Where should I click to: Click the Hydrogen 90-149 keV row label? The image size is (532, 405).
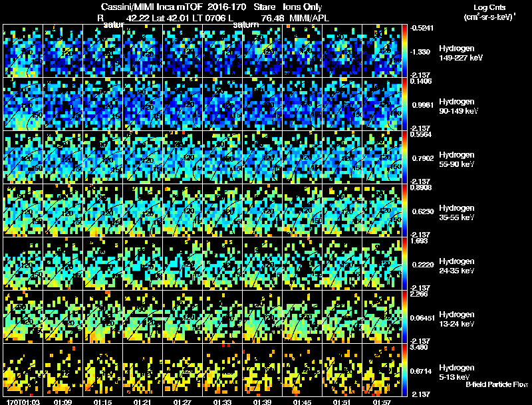[x=458, y=106]
